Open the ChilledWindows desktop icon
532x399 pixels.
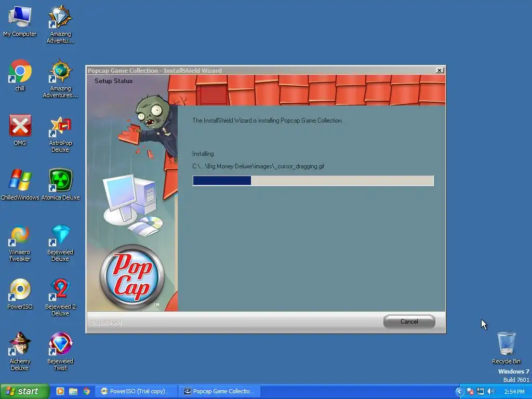[20, 184]
